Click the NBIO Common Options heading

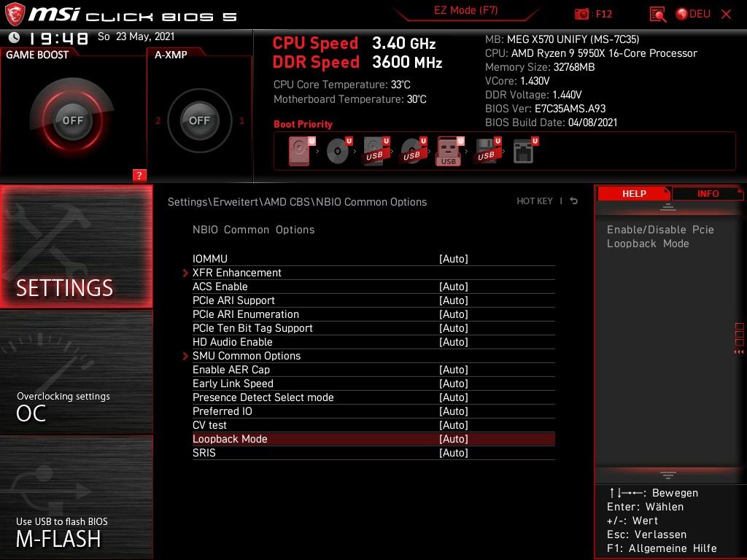(x=253, y=230)
